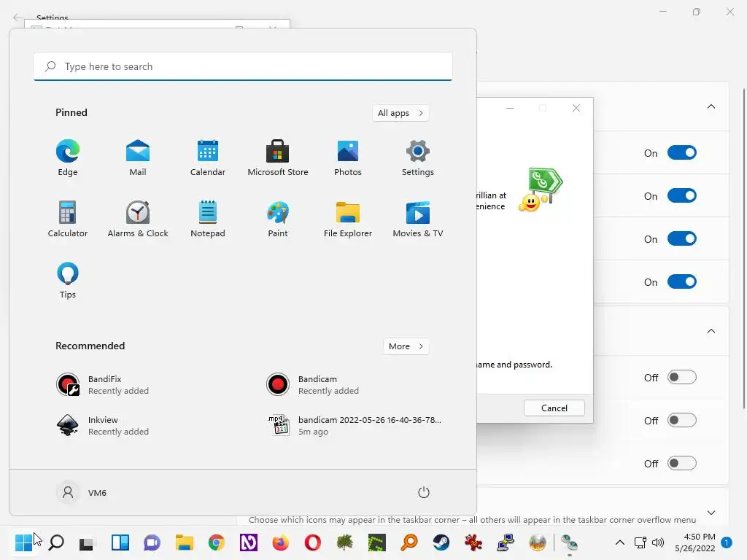Open File Explorer from the taskbar
This screenshot has height=560, width=747.
[185, 542]
